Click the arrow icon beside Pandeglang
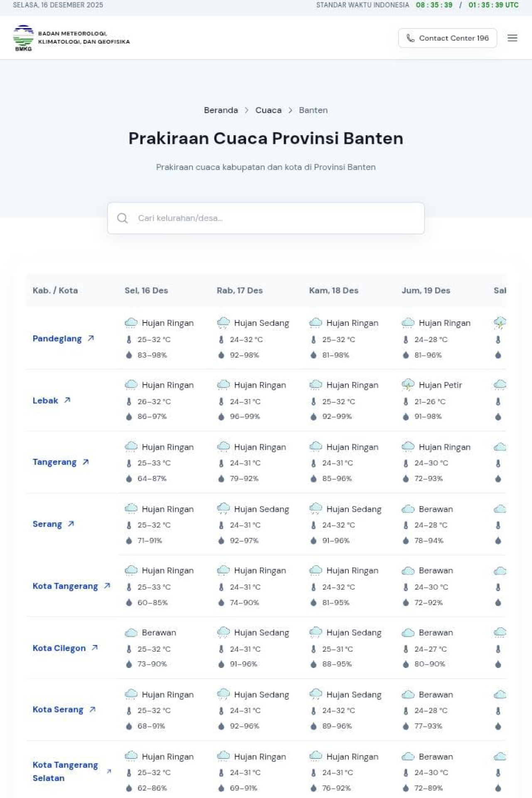Viewport: 532px width, 798px height. (91, 338)
